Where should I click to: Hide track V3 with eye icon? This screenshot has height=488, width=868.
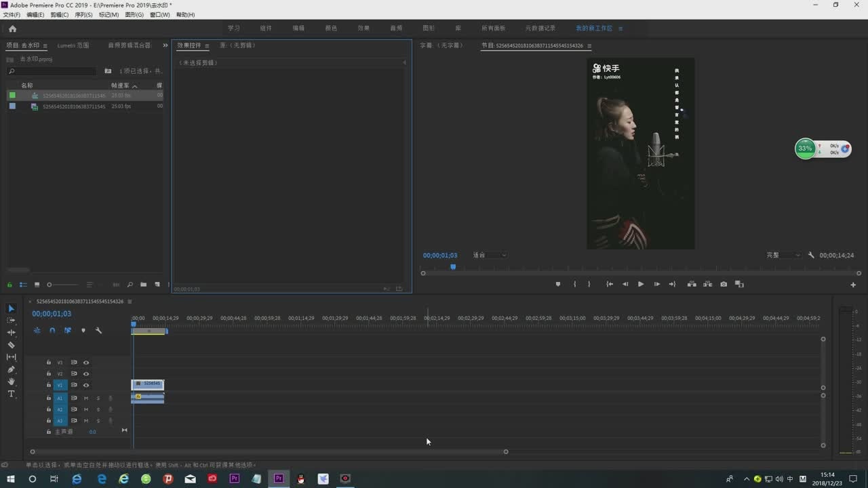click(x=86, y=363)
